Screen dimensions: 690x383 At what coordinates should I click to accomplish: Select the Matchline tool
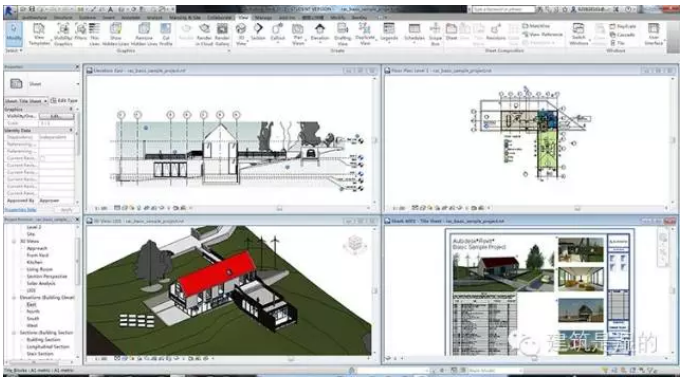click(x=536, y=26)
